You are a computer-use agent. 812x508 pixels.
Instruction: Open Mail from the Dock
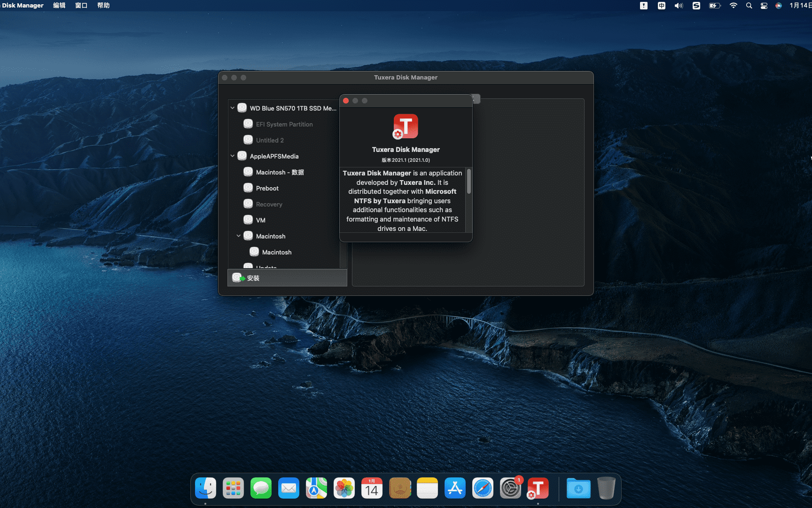[x=289, y=488]
